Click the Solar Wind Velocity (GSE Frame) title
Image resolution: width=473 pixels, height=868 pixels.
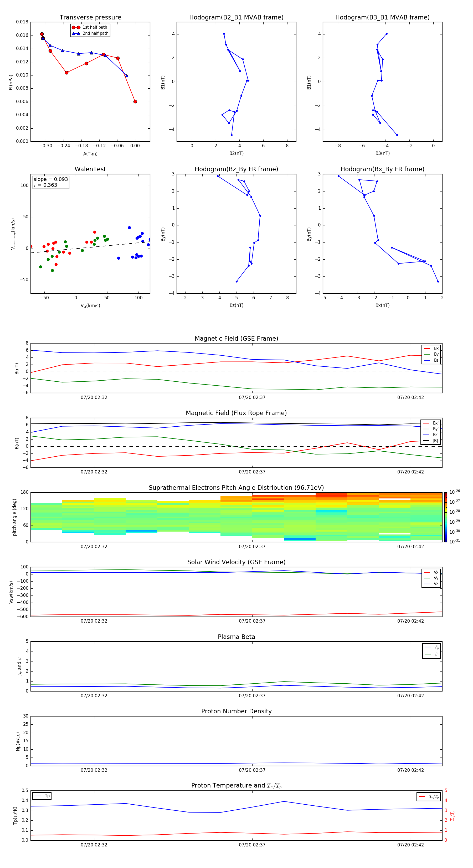click(x=236, y=562)
